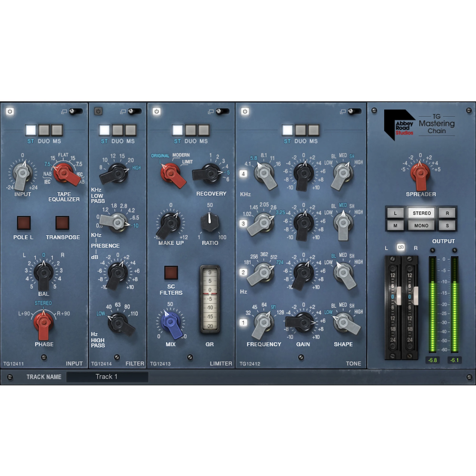The height and width of the screenshot is (476, 476).
Task: Solo the S channel in the spreader section
Action: point(447,225)
